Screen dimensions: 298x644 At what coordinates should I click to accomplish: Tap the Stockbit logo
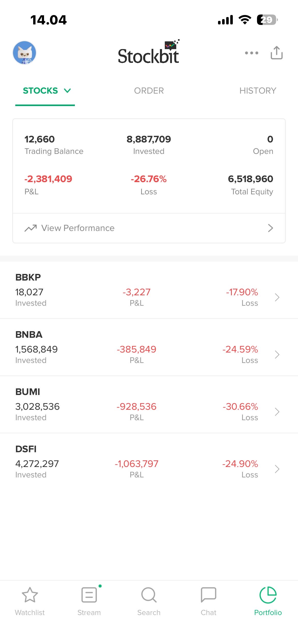[149, 53]
